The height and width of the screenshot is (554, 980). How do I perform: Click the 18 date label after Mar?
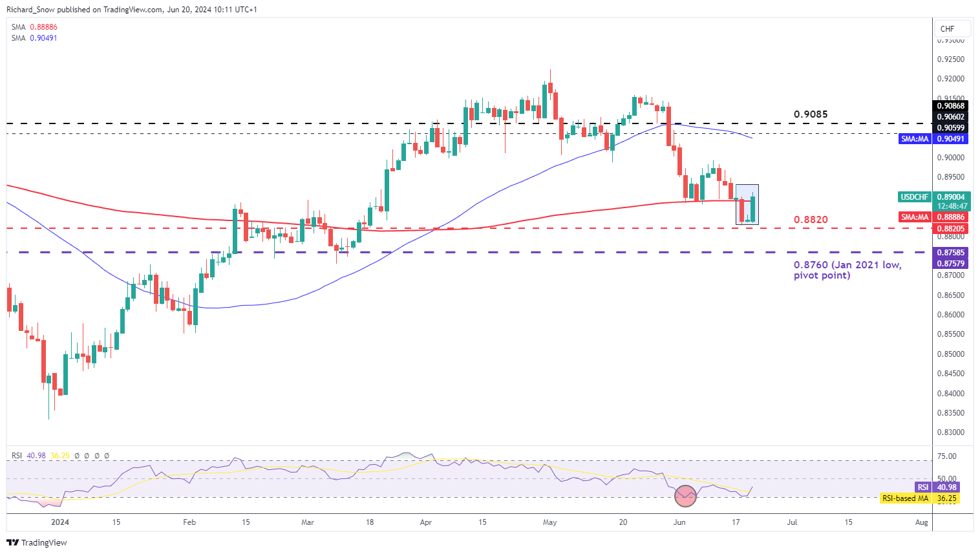pyautogui.click(x=370, y=522)
